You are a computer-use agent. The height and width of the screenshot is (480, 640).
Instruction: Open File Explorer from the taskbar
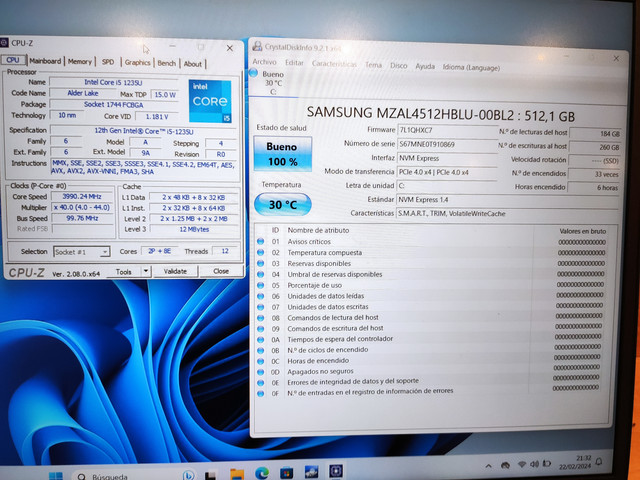click(x=237, y=474)
